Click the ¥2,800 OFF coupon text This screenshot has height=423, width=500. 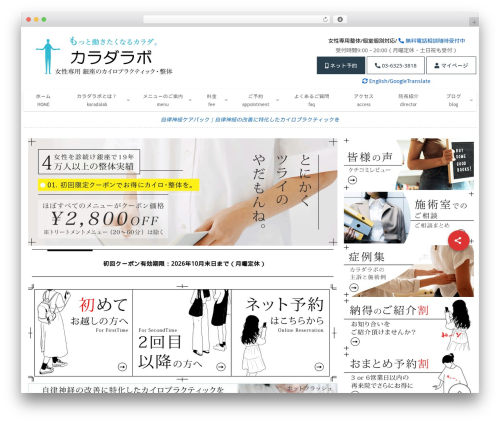point(104,219)
